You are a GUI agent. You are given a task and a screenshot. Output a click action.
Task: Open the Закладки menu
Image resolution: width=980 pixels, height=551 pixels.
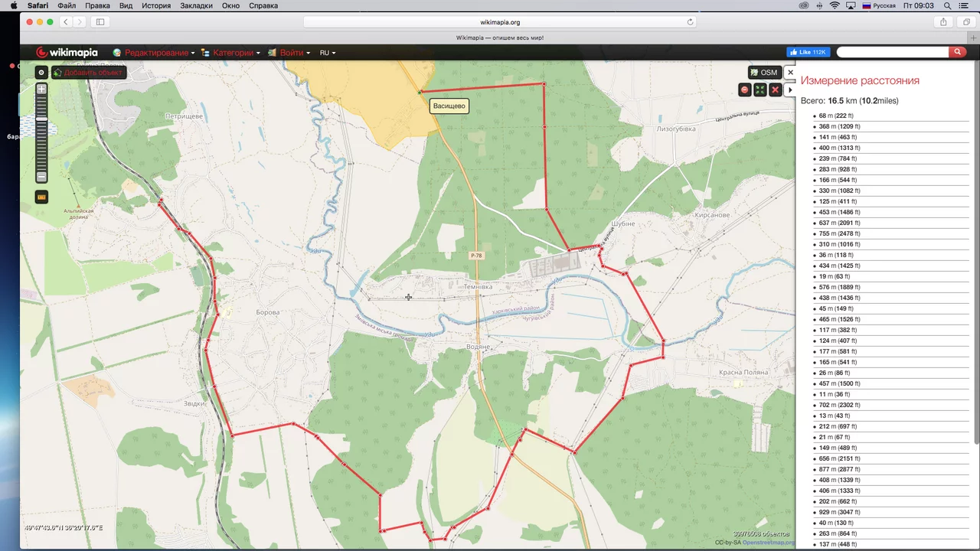point(197,5)
